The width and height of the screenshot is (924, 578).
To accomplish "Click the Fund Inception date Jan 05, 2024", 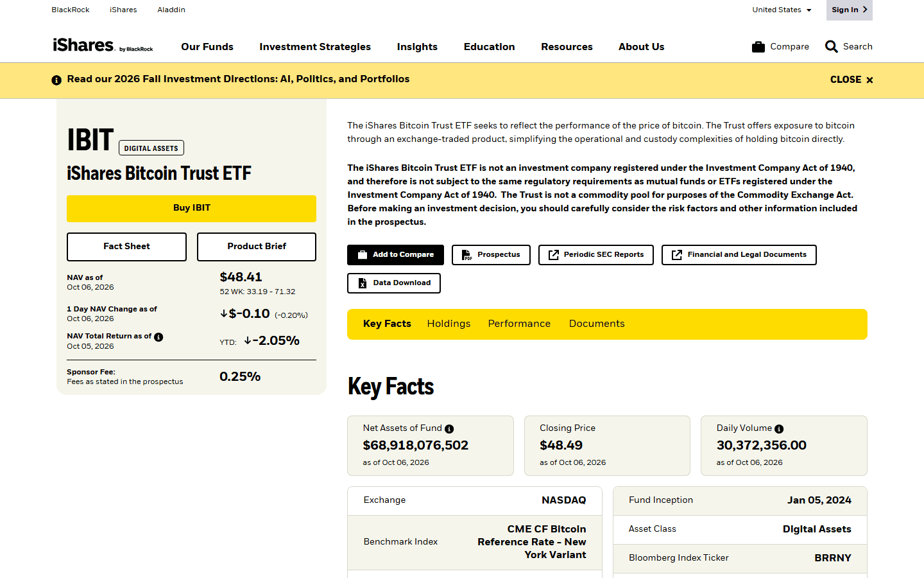I will coord(819,500).
